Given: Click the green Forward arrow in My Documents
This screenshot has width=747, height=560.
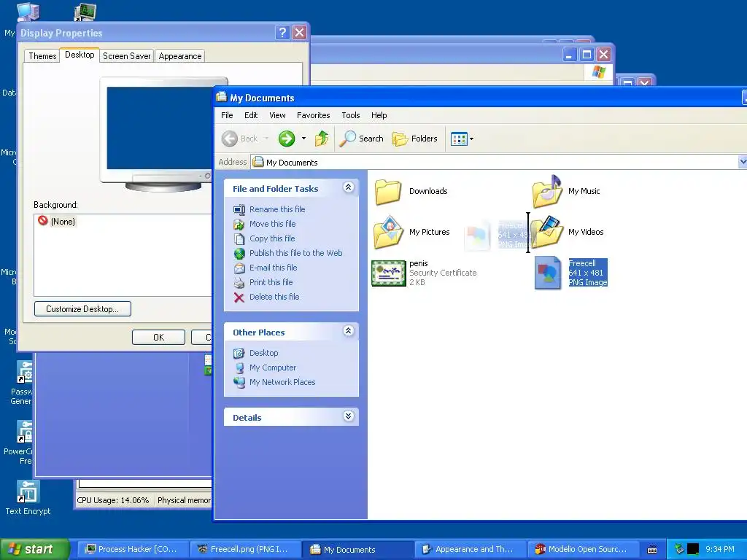Looking at the screenshot, I should (286, 139).
